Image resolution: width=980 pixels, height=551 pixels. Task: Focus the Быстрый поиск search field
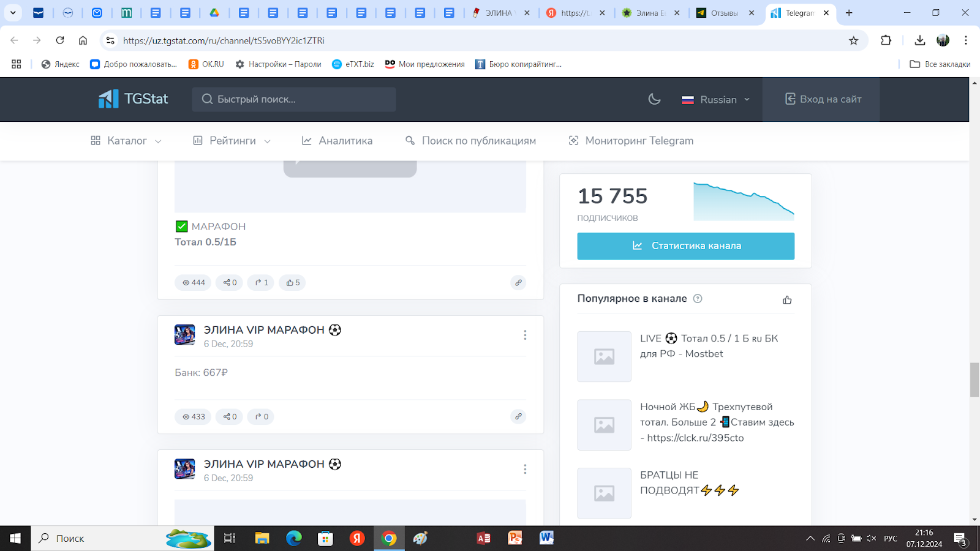(294, 99)
